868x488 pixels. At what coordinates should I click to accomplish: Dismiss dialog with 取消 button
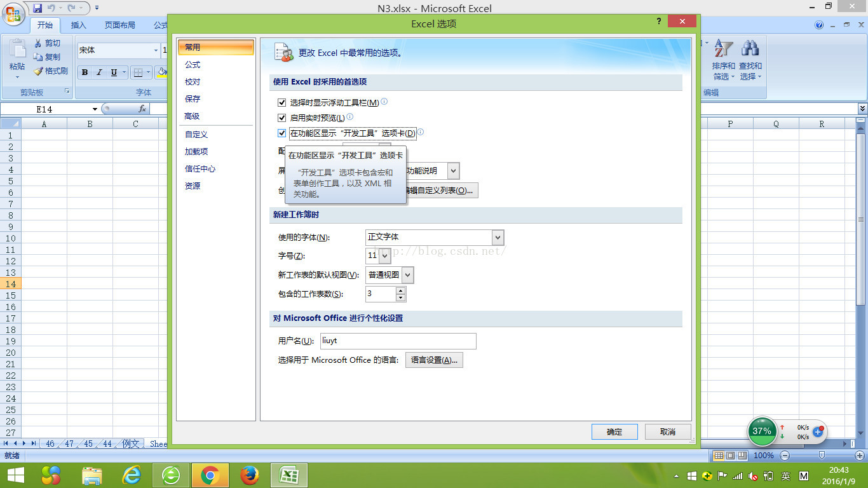pyautogui.click(x=668, y=432)
